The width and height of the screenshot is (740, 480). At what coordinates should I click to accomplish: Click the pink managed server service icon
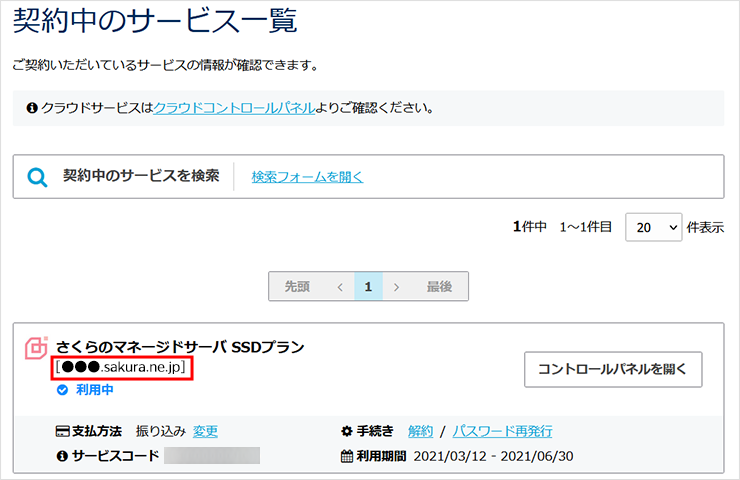(x=36, y=348)
